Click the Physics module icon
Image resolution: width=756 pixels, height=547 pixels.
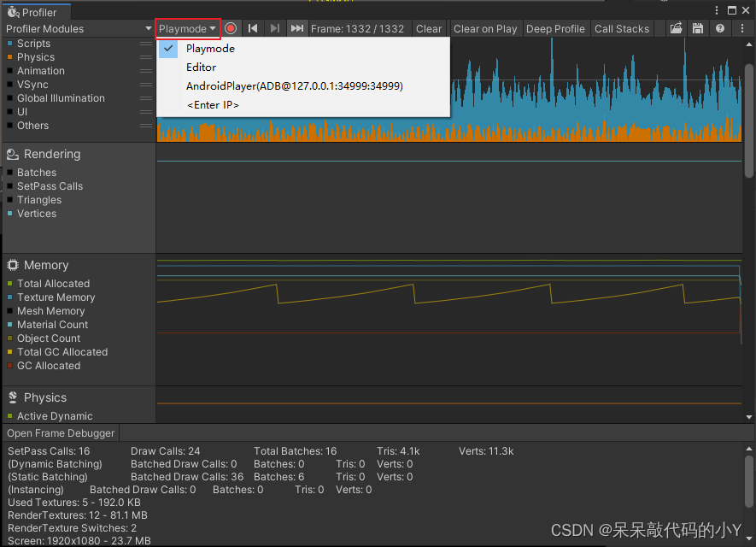[x=13, y=397]
